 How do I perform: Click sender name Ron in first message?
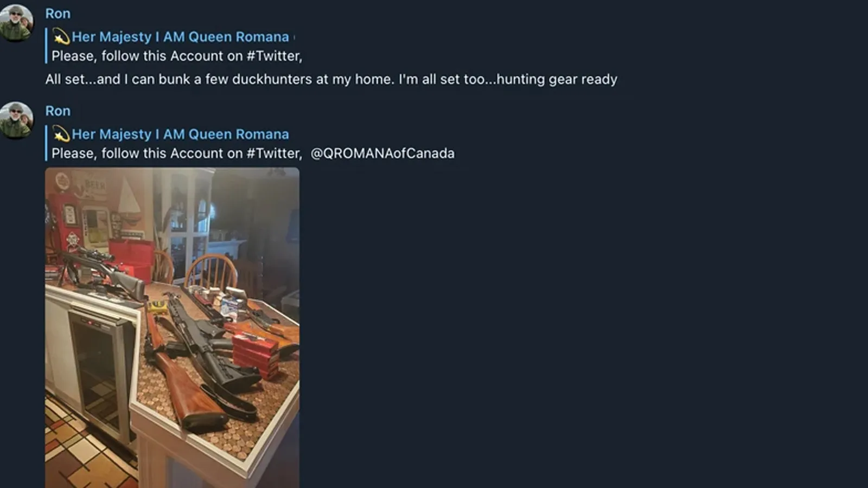coord(58,14)
